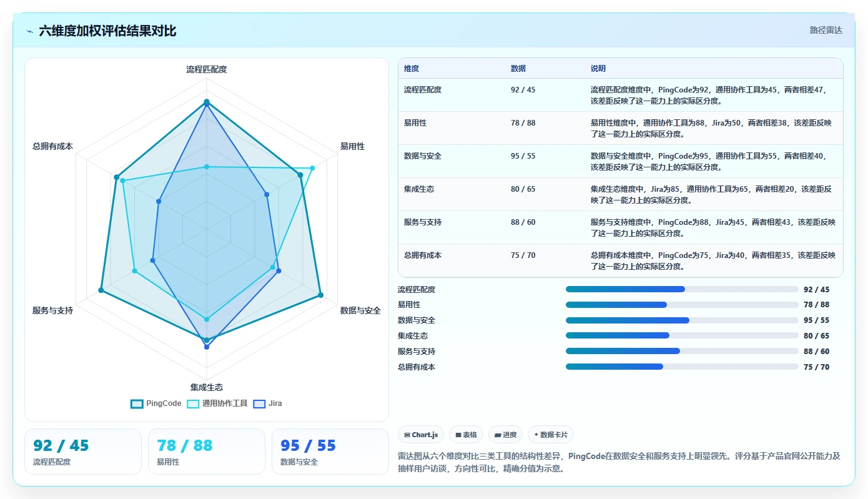The height and width of the screenshot is (499, 868).
Task: Click the 数据 column header
Action: [x=518, y=69]
